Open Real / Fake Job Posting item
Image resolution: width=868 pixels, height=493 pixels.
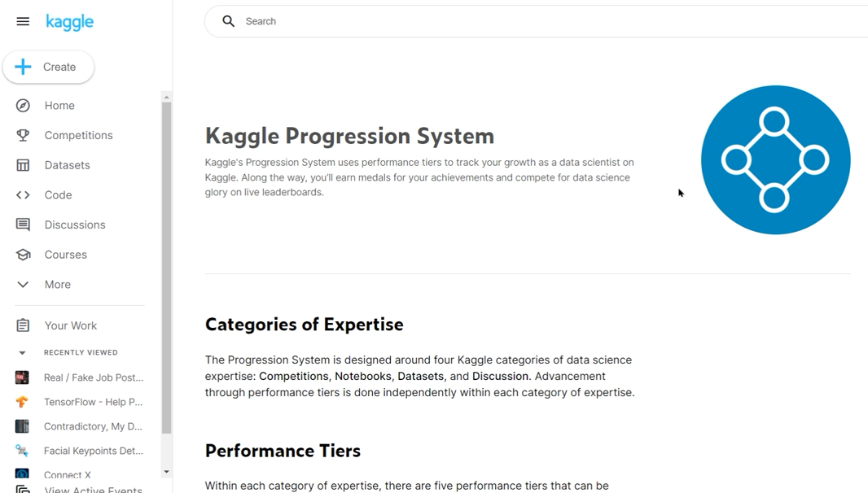tap(93, 377)
